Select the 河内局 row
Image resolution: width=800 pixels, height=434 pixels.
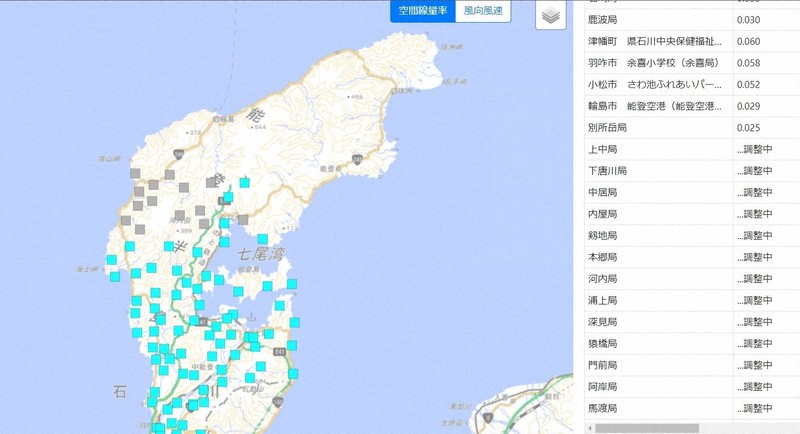(692, 279)
